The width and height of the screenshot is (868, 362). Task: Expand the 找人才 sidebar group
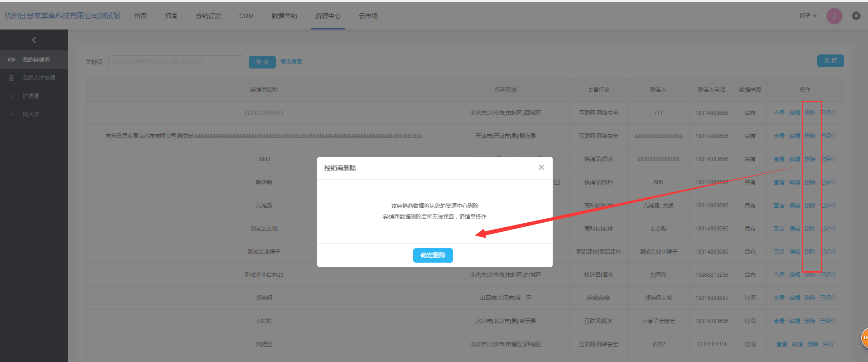coord(30,114)
